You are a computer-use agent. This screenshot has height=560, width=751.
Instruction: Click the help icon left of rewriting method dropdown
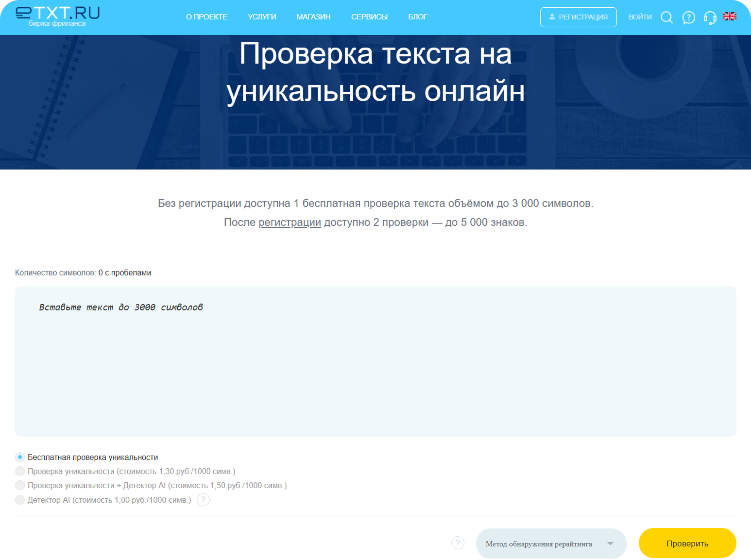[458, 543]
